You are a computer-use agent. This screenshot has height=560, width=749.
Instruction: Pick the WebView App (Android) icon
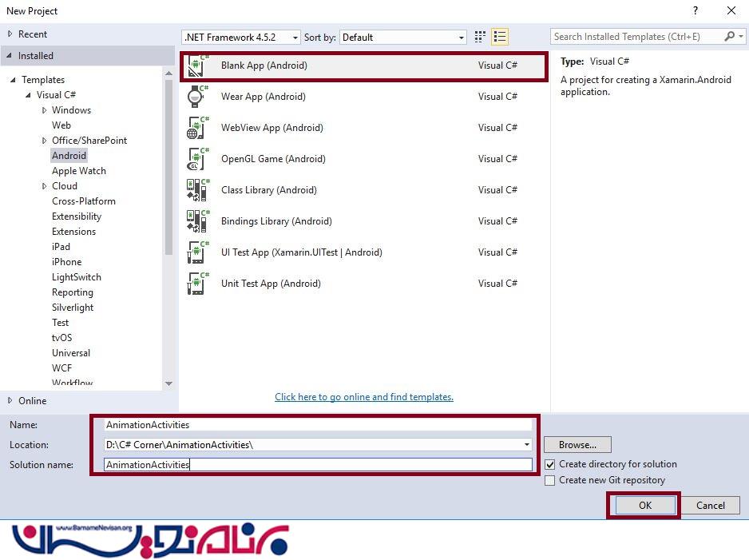[196, 128]
